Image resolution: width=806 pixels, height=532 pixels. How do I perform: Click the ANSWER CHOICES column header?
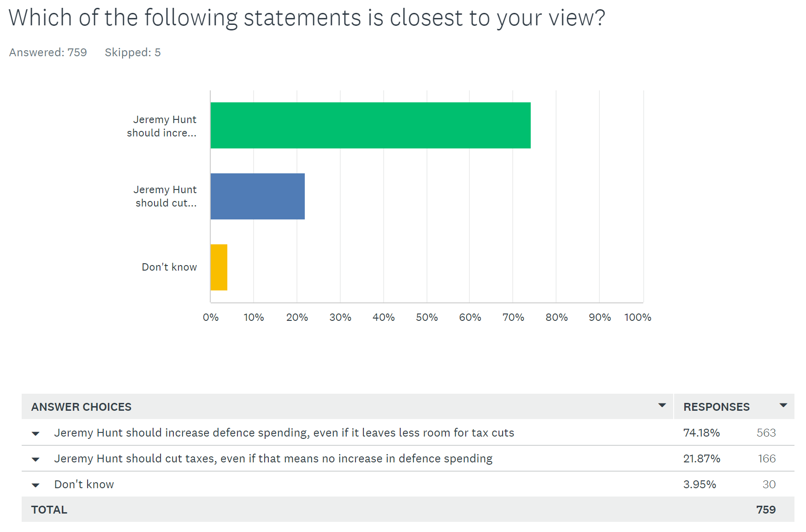click(82, 407)
